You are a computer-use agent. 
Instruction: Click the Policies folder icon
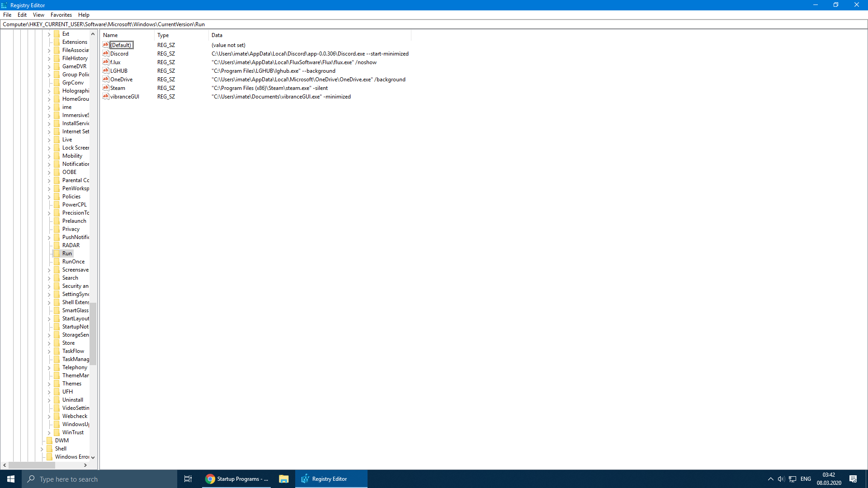point(57,197)
